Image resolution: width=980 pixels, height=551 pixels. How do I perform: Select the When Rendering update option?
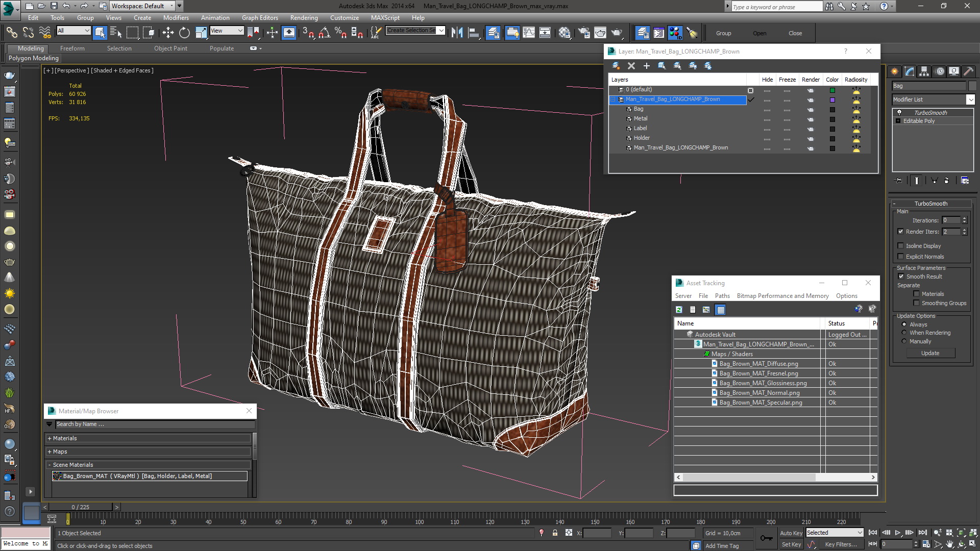(904, 333)
